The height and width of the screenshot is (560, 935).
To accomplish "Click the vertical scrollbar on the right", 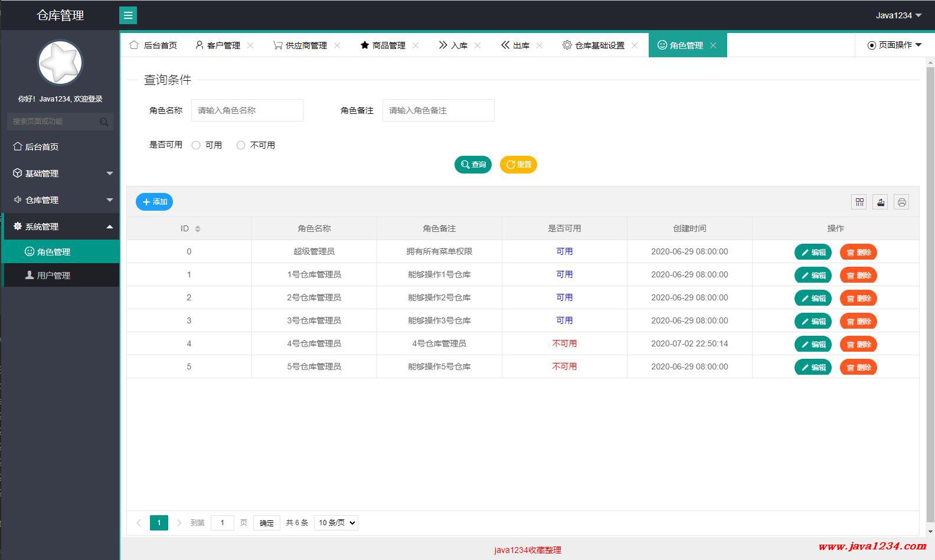I will (x=930, y=295).
